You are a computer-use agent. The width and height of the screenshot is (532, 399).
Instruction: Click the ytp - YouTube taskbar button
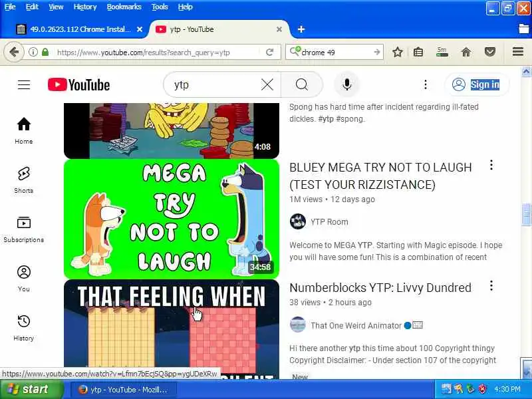tap(124, 390)
